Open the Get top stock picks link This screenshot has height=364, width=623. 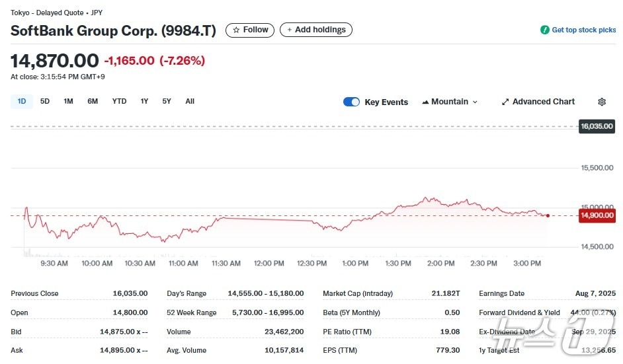point(583,30)
